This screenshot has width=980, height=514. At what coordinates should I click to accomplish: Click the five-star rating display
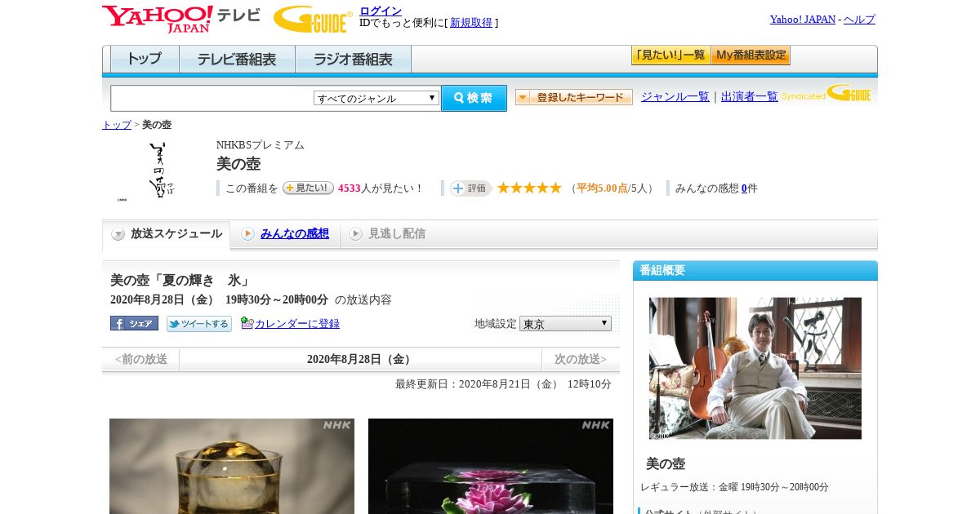pos(529,188)
